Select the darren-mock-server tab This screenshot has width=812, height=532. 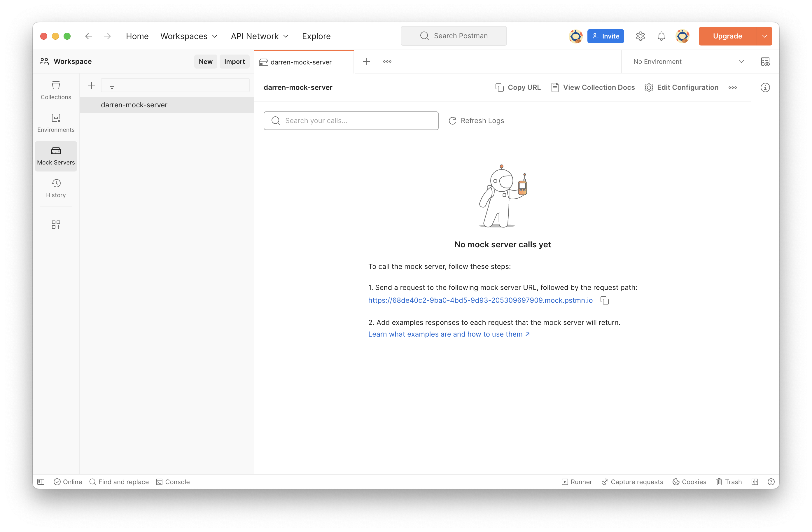click(301, 62)
